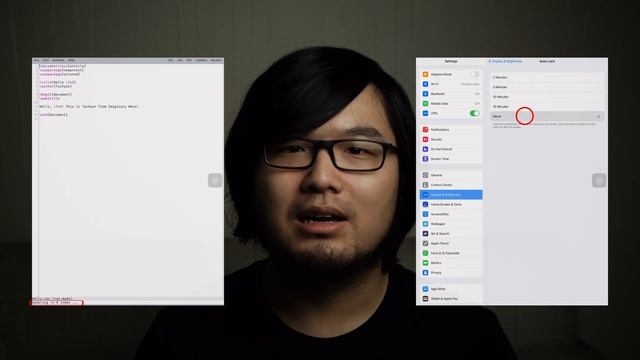The image size is (640, 360).
Task: Open Apple Pencil via its icon
Action: [425, 243]
